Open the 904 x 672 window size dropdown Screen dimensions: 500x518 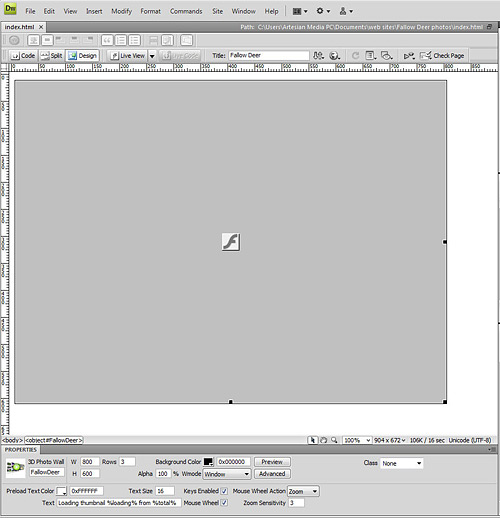pyautogui.click(x=389, y=440)
